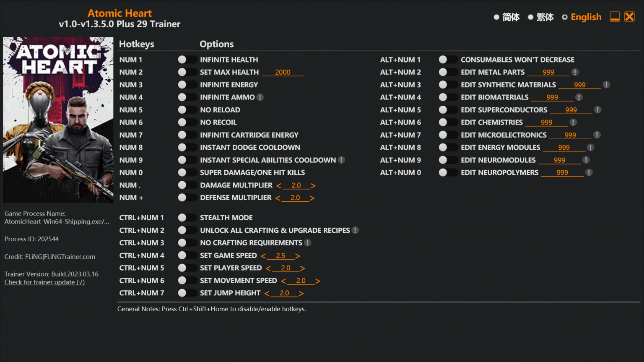Click the Atomic Heart game cover image
This screenshot has width=644, height=362.
point(58,120)
